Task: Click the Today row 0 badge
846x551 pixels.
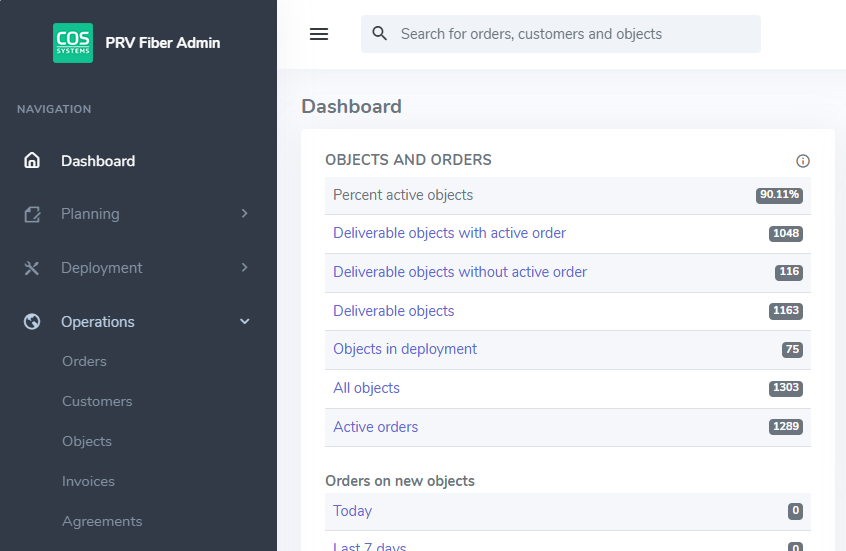Action: [x=795, y=511]
